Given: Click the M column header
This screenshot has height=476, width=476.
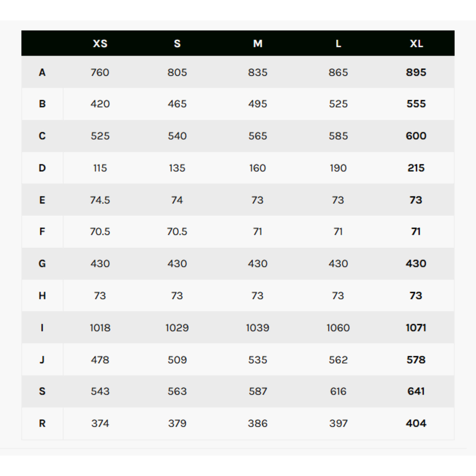Looking at the screenshot, I should tap(258, 44).
